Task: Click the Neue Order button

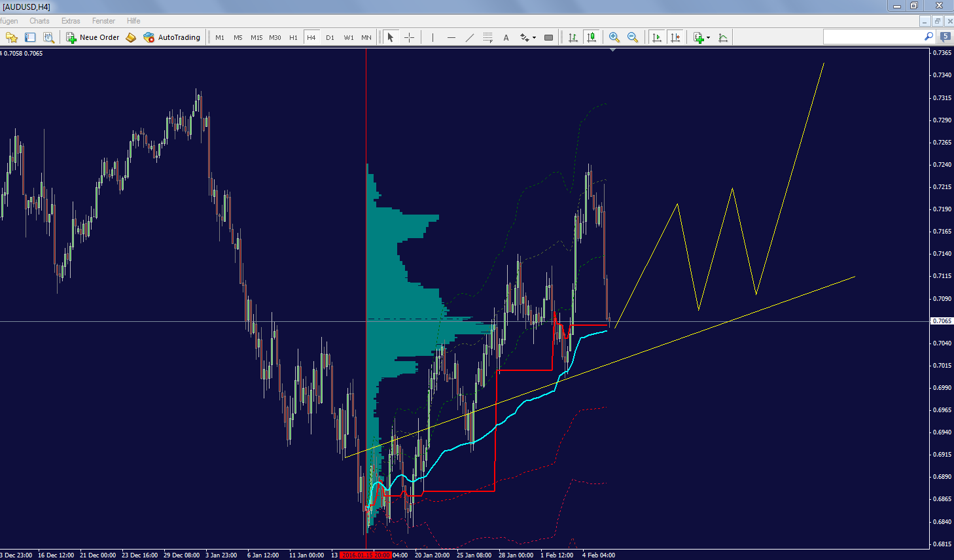Action: coord(93,37)
